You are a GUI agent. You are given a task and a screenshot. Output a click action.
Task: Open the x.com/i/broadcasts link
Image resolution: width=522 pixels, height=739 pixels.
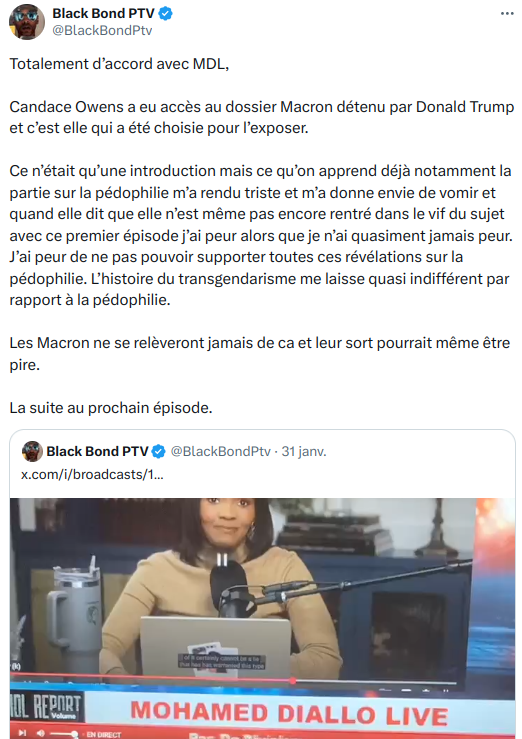[92, 474]
